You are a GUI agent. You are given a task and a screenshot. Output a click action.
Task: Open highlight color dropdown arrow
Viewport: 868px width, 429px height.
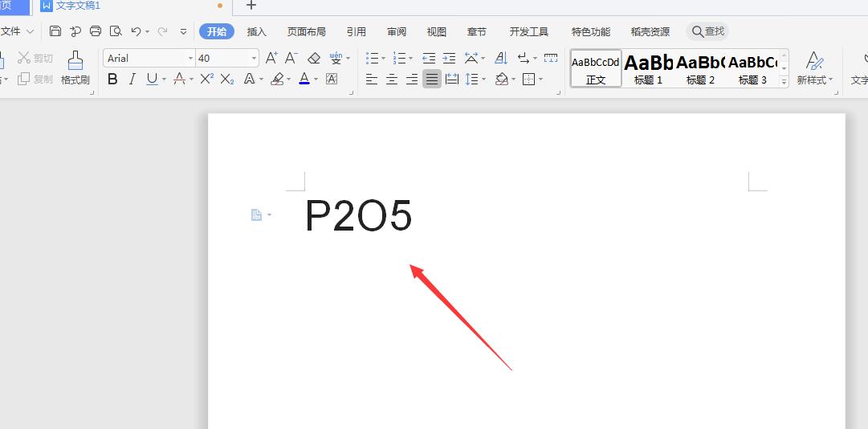289,80
